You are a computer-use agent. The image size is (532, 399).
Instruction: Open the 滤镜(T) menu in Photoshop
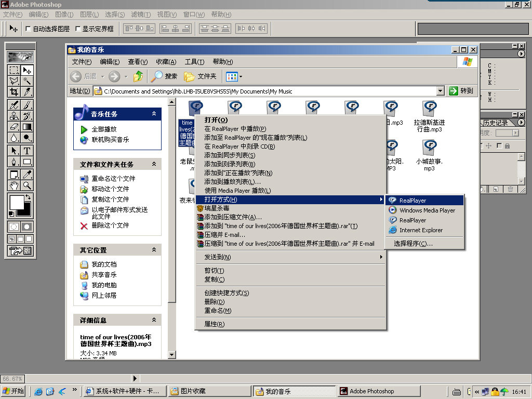click(x=141, y=14)
